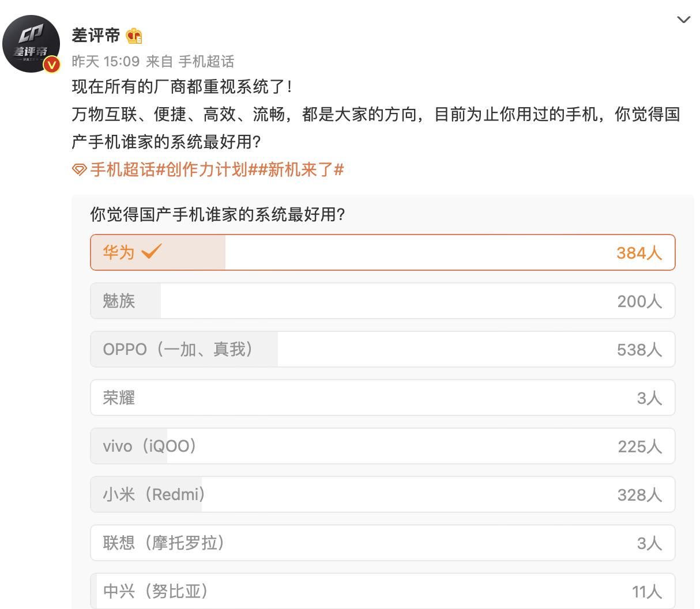Click the poll title 你觉得国产手机谁家的系统最好用？
This screenshot has width=700, height=609.
coord(218,215)
